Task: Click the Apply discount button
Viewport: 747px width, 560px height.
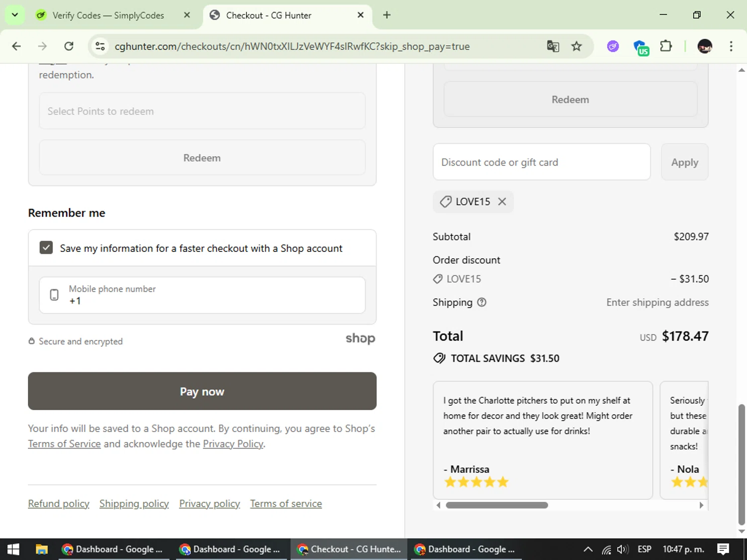Action: (685, 162)
